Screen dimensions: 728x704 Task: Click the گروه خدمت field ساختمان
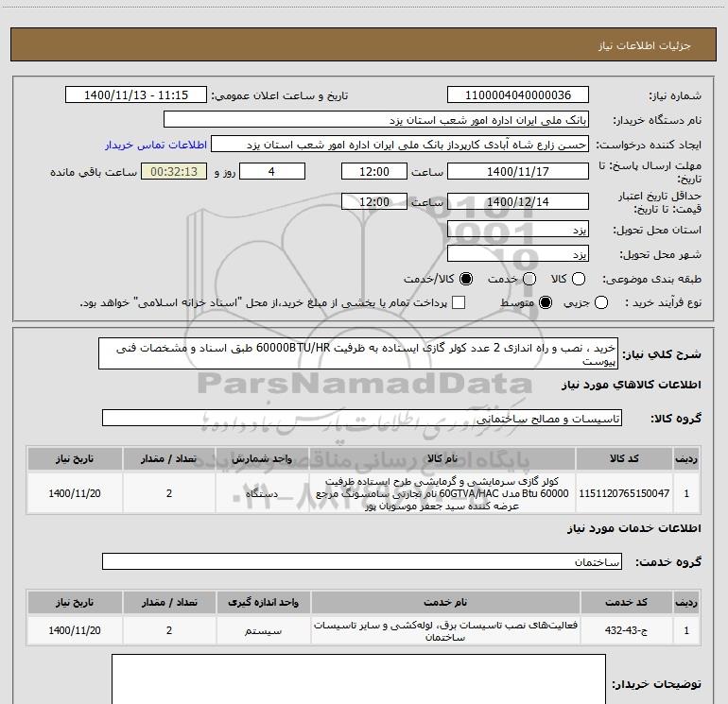pyautogui.click(x=362, y=561)
